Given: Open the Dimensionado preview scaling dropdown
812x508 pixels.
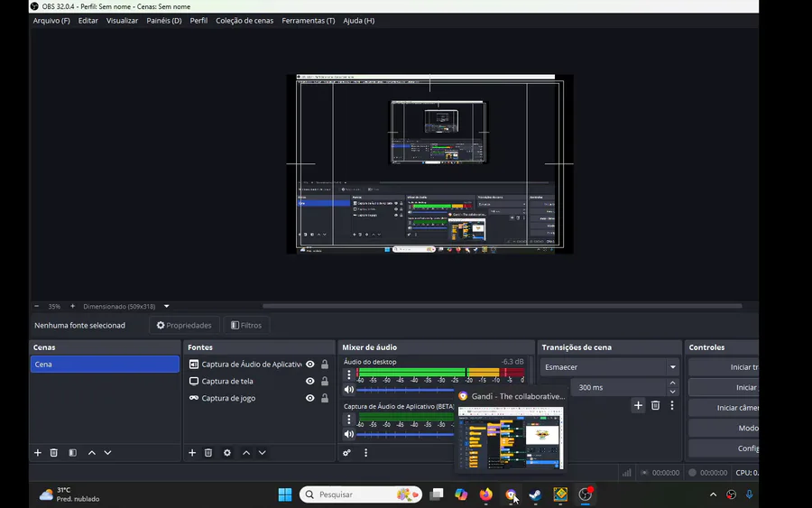Looking at the screenshot, I should point(167,306).
